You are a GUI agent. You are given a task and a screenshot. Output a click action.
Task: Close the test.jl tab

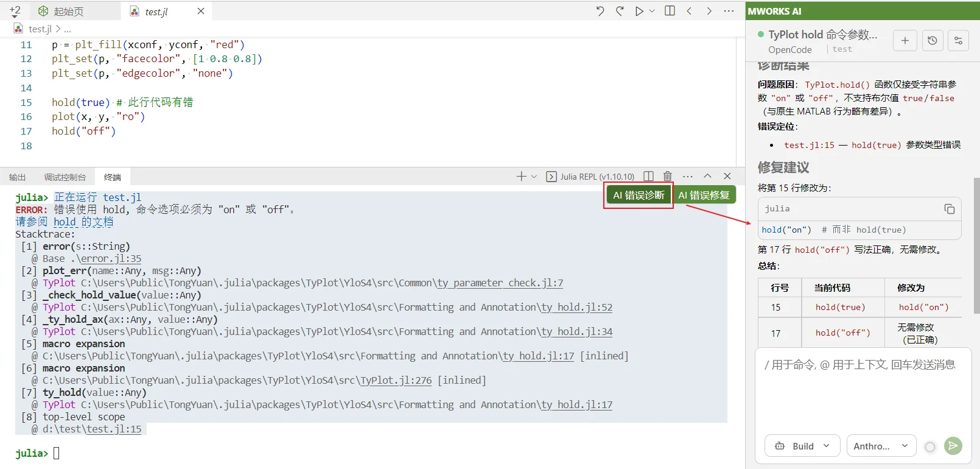(201, 11)
